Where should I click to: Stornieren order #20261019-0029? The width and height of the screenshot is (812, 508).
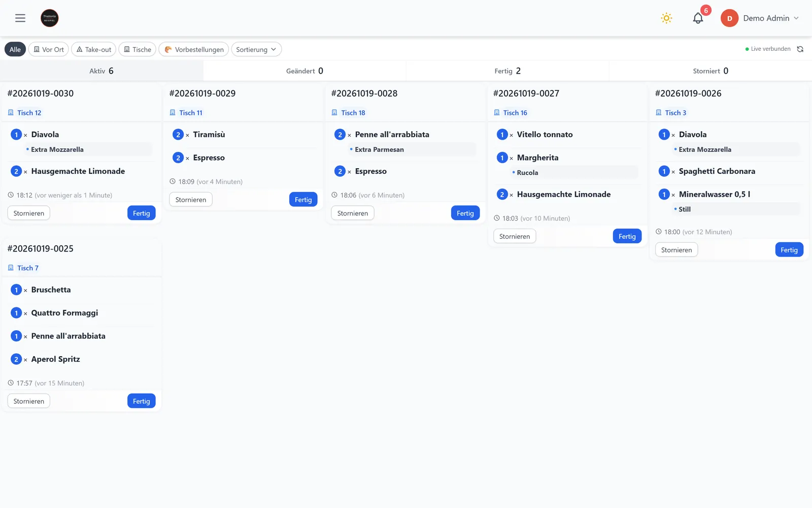(191, 200)
